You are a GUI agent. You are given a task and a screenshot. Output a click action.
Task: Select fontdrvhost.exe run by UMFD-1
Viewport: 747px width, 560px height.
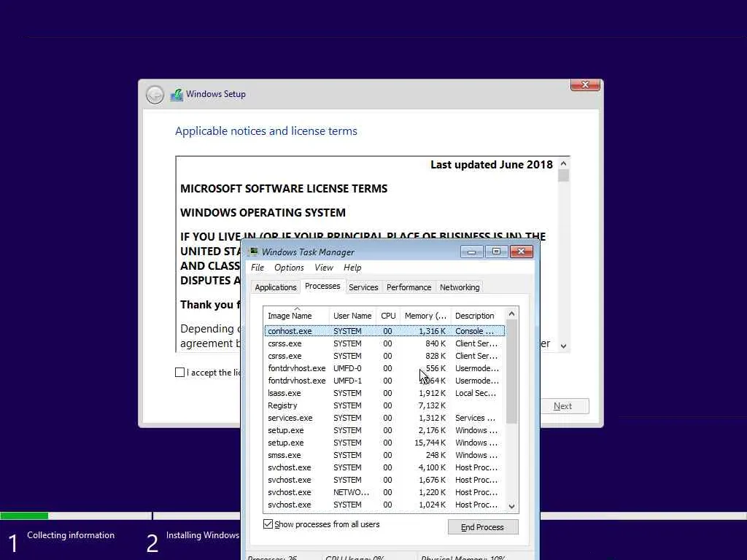[384, 381]
